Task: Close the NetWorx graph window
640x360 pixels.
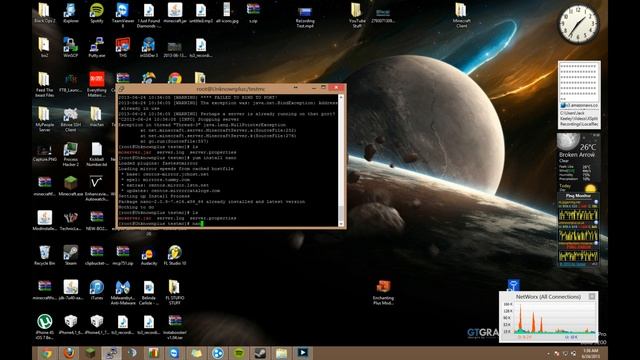Action: [592, 296]
